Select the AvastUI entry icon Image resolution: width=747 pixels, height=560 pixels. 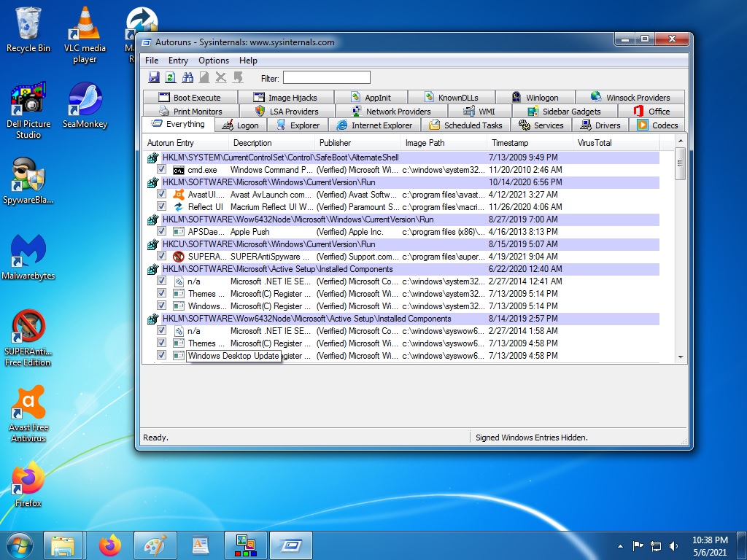tap(179, 194)
